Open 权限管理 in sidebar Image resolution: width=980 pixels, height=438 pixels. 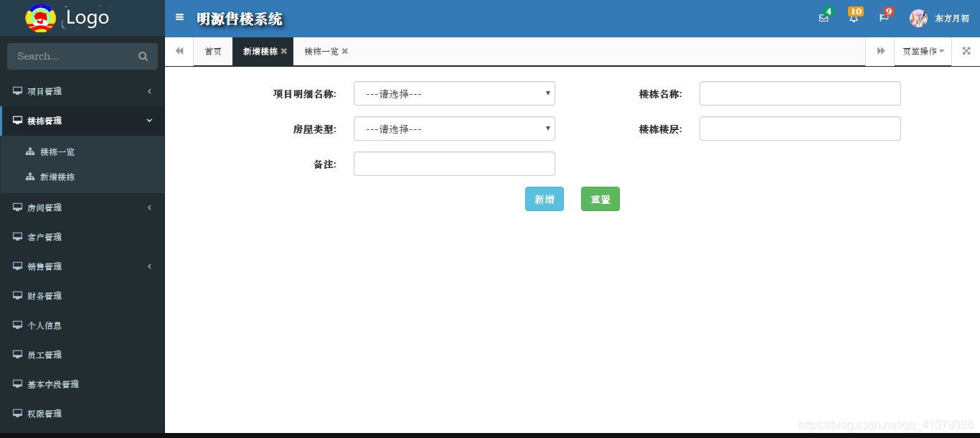[83, 414]
